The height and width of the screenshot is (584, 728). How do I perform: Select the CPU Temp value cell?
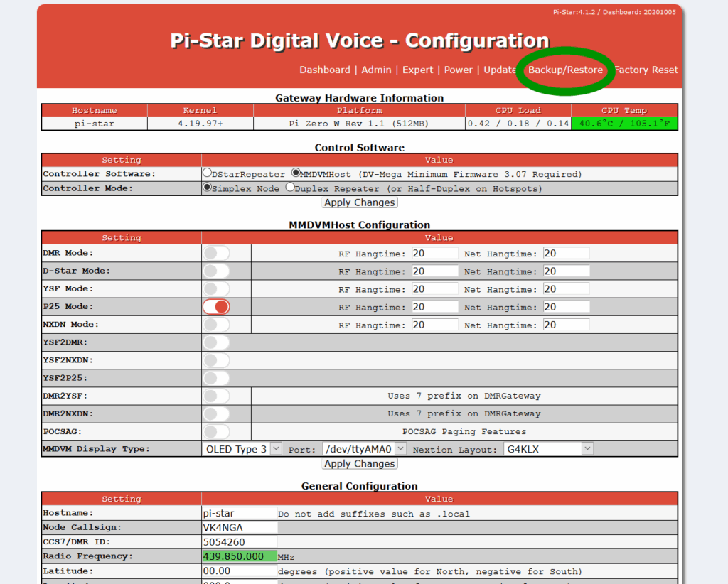pos(624,124)
